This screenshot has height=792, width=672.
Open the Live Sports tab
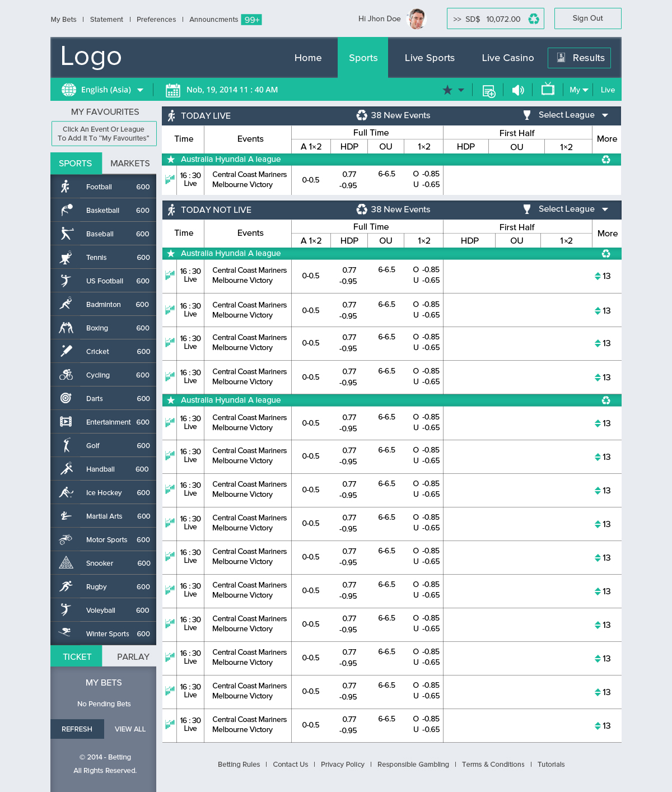[x=430, y=58]
